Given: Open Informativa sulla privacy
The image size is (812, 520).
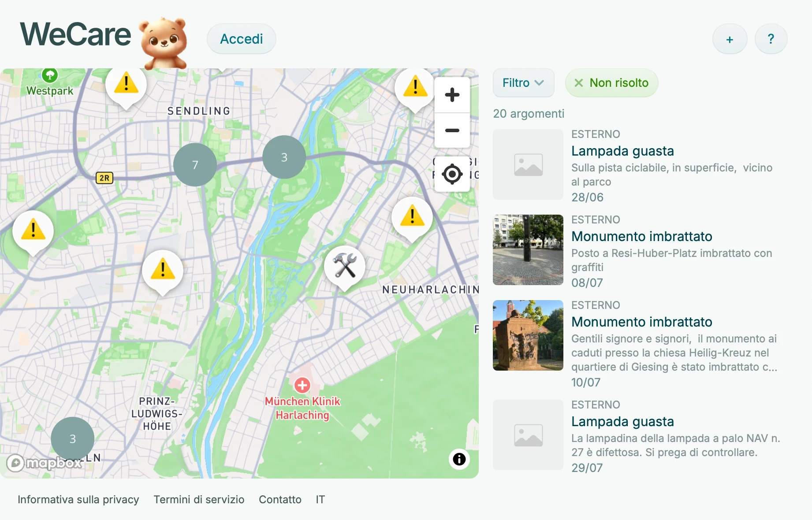Looking at the screenshot, I should pyautogui.click(x=78, y=499).
